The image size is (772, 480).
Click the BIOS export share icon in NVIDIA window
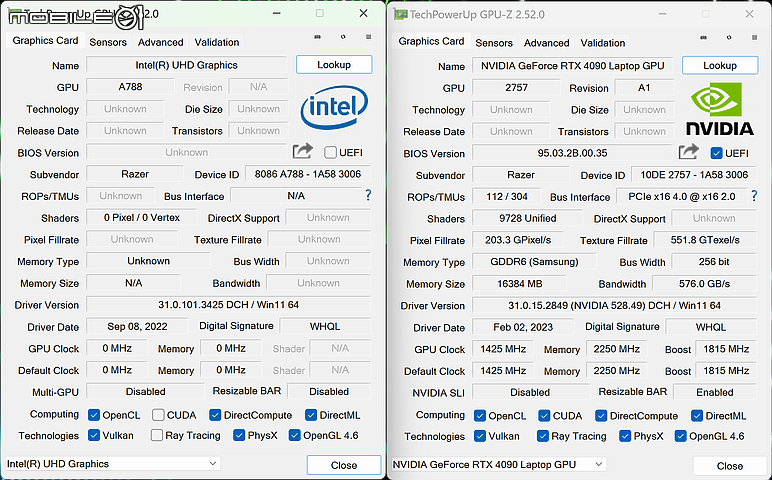[689, 152]
